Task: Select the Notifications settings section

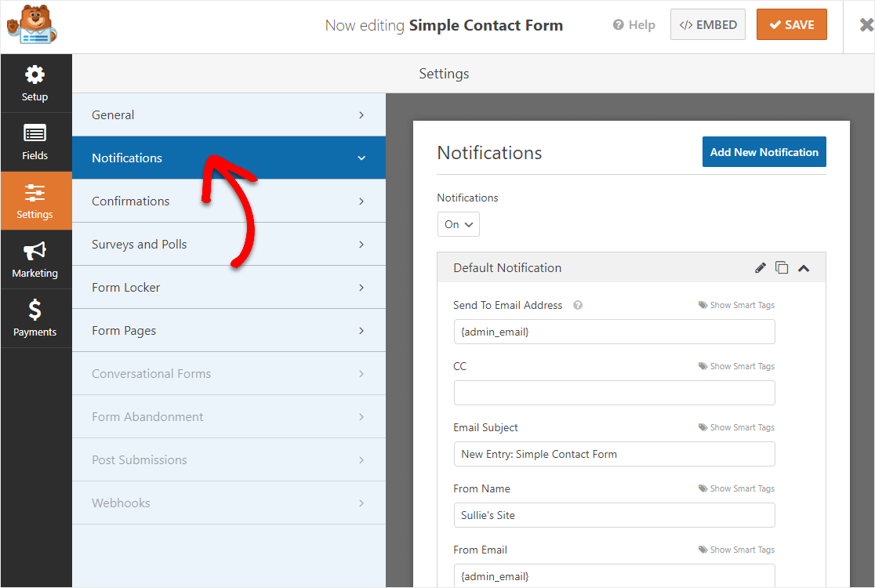Action: 229,158
